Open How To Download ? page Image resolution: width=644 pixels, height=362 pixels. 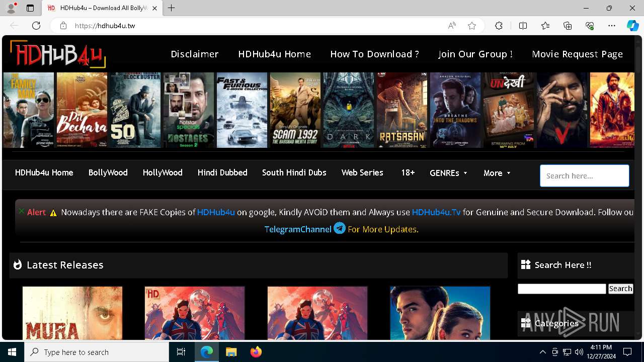click(375, 54)
